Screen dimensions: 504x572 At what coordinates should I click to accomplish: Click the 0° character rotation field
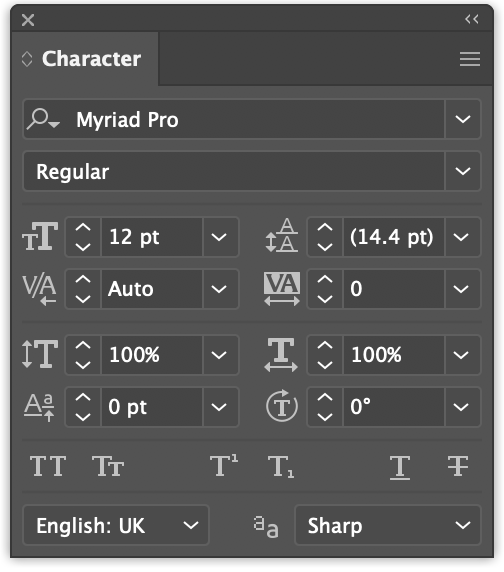pos(393,407)
